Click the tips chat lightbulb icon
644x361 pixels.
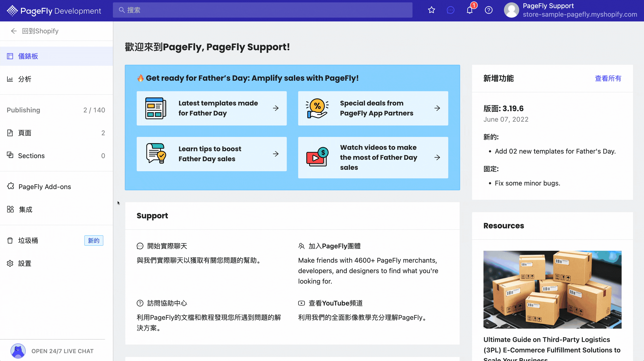(156, 154)
